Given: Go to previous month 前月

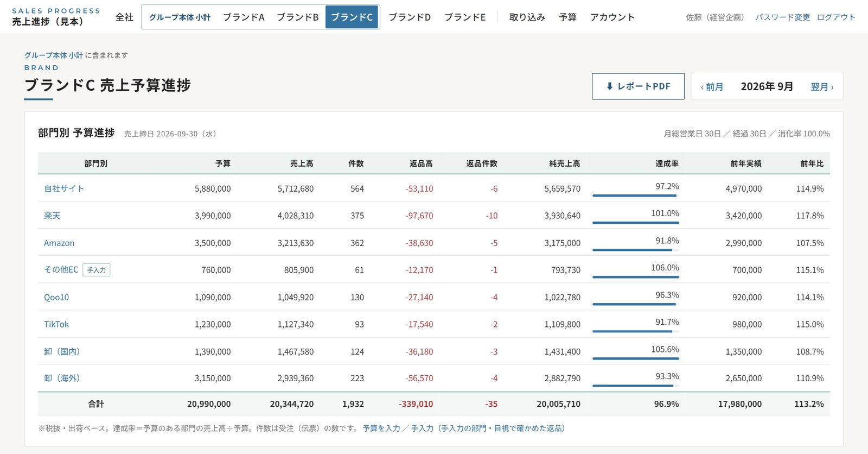Looking at the screenshot, I should pos(712,87).
